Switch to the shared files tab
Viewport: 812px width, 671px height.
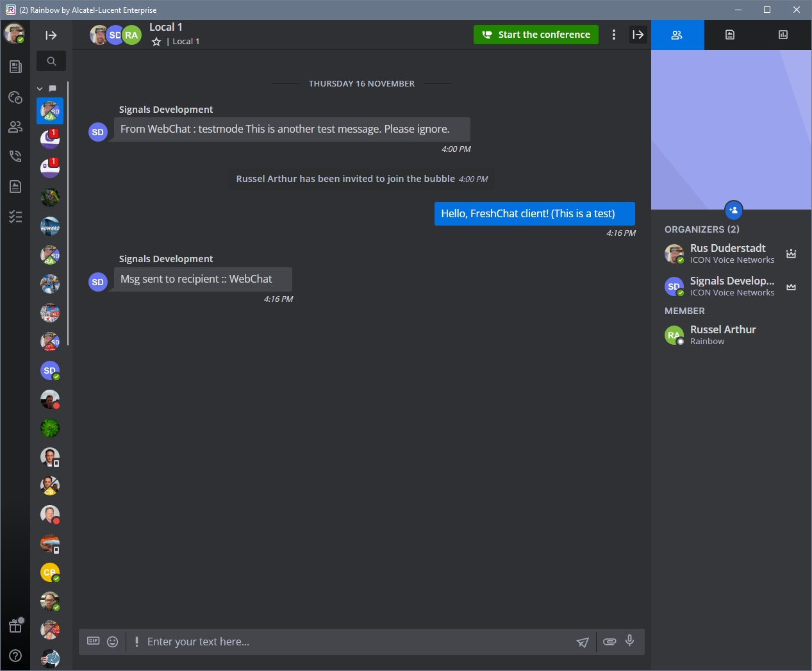point(730,35)
